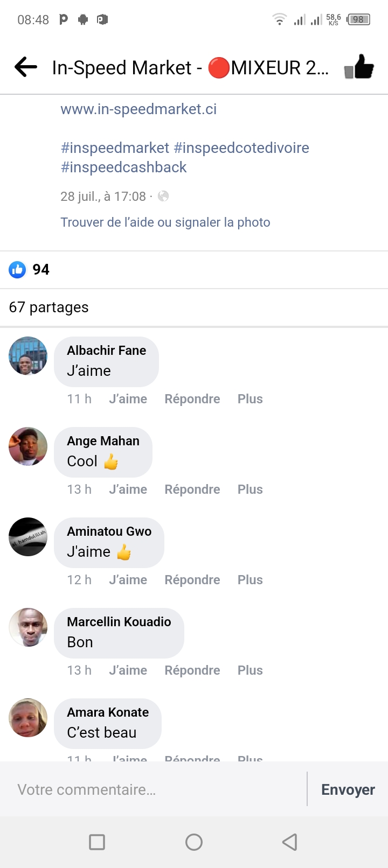Open Plus options for Aminatou Gwo's comment

click(250, 580)
